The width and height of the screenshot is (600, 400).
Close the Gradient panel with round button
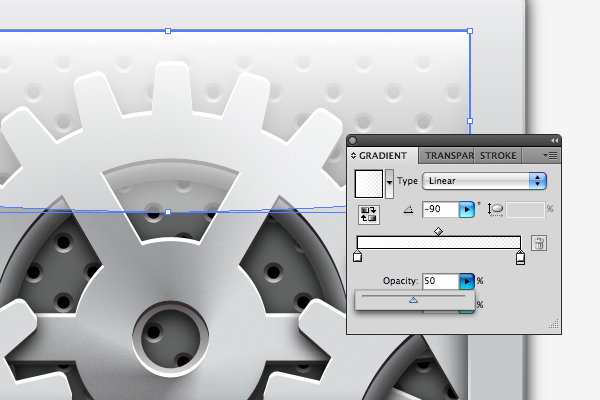click(352, 140)
